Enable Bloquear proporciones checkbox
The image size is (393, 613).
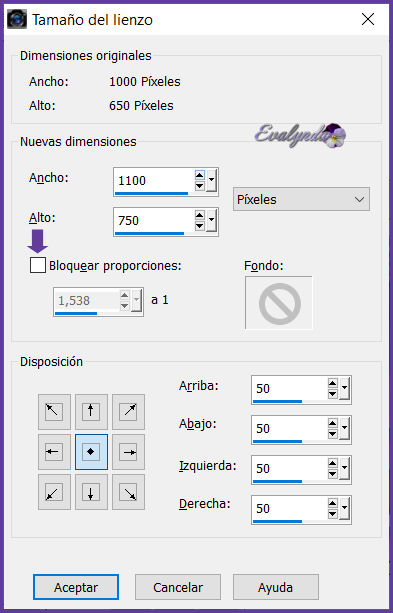(38, 265)
